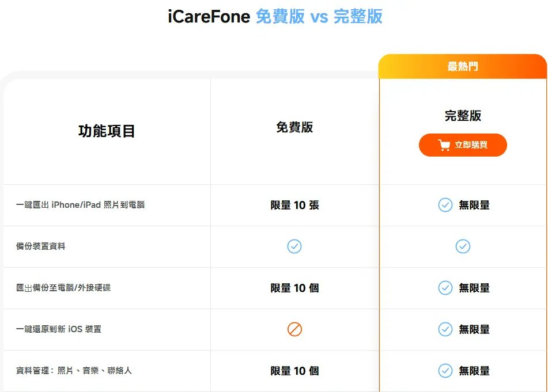Image resolution: width=548 pixels, height=392 pixels.
Task: Click the checkmark beside 無限量 for 匯出備份至電腦
Action: tap(444, 288)
